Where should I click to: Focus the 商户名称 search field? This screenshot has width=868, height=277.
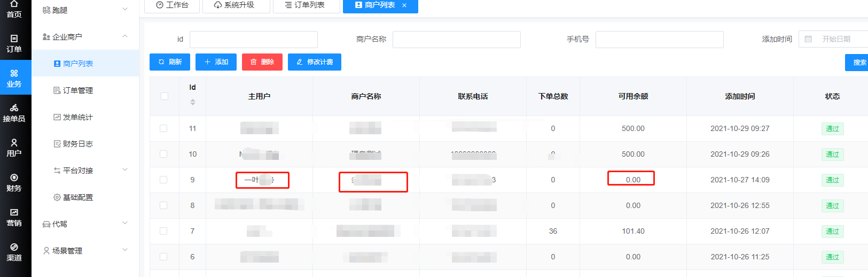coord(457,39)
